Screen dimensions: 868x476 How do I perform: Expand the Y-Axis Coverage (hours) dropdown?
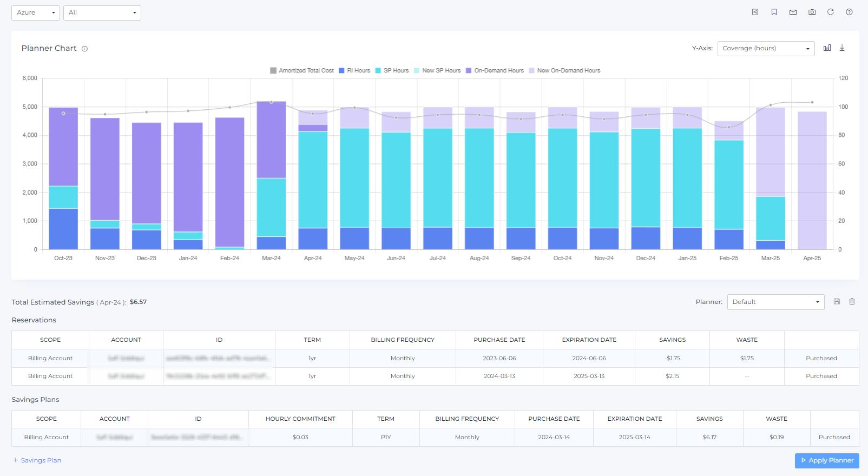766,48
